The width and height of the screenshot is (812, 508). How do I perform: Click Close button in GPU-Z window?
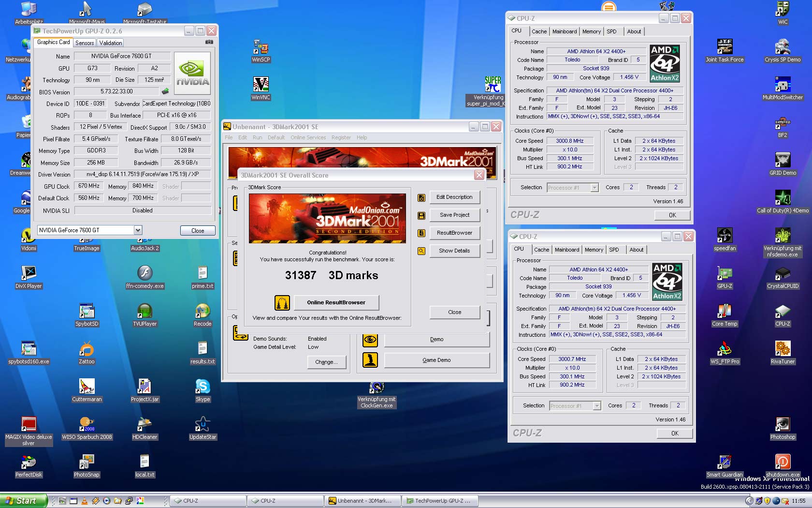(198, 231)
